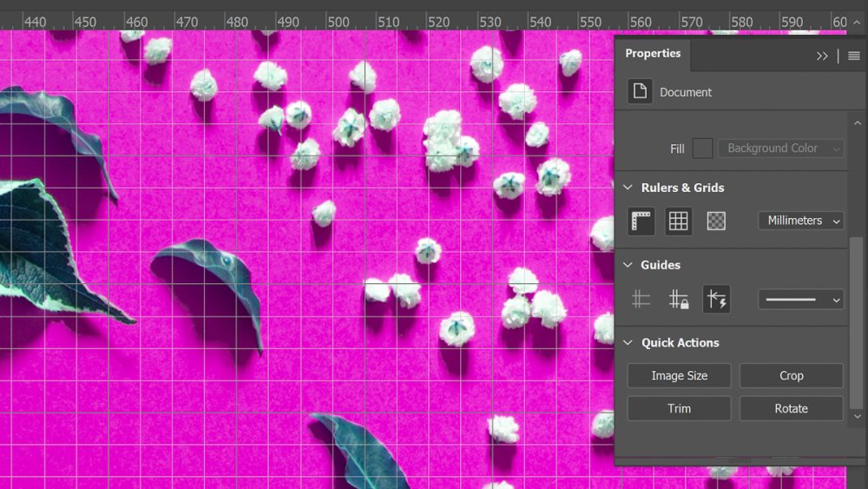Click the Fill color swatch

click(x=702, y=149)
